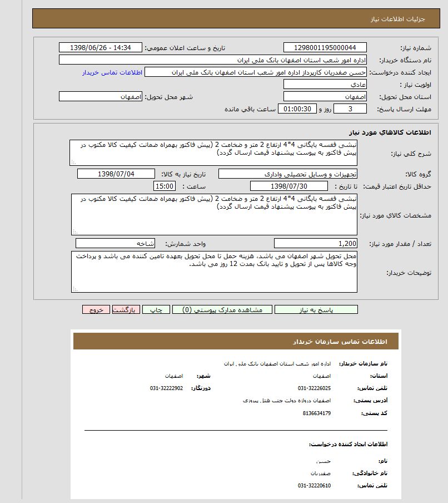
Task: Click inside the 'شرح کلی نیاز' text area
Action: click(213, 152)
